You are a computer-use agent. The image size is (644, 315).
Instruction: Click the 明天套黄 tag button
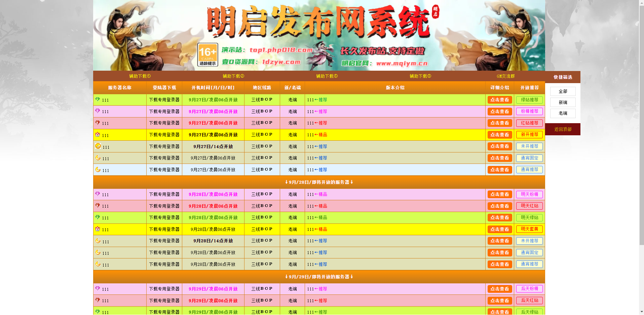[x=530, y=229]
